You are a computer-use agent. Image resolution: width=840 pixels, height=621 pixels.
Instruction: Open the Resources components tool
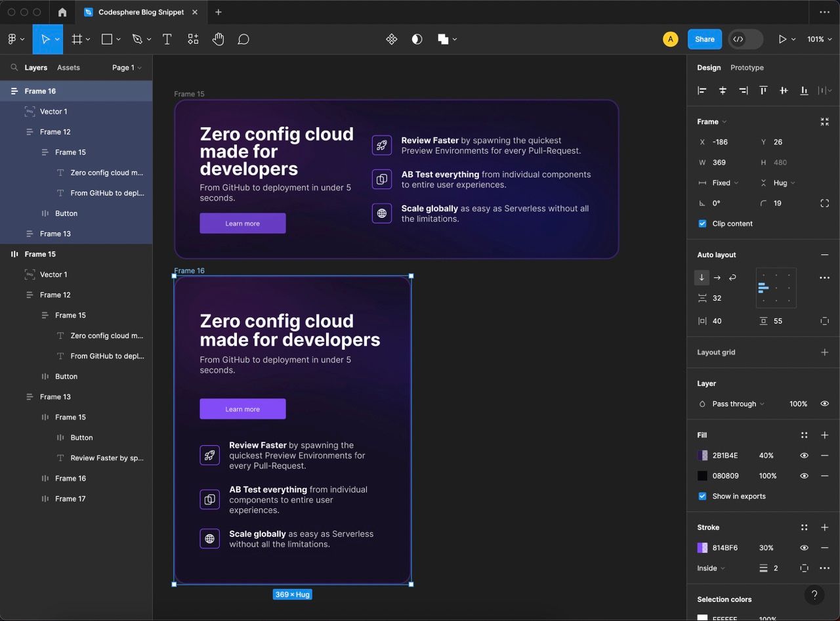[193, 39]
